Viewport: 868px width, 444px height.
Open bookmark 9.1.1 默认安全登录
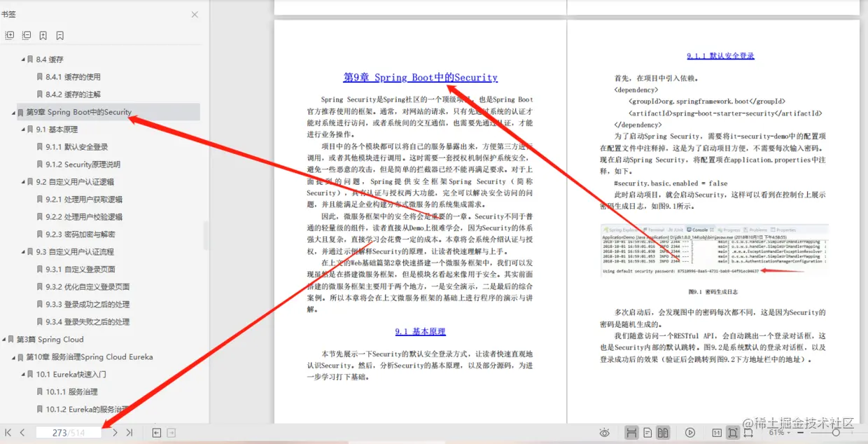click(x=76, y=147)
